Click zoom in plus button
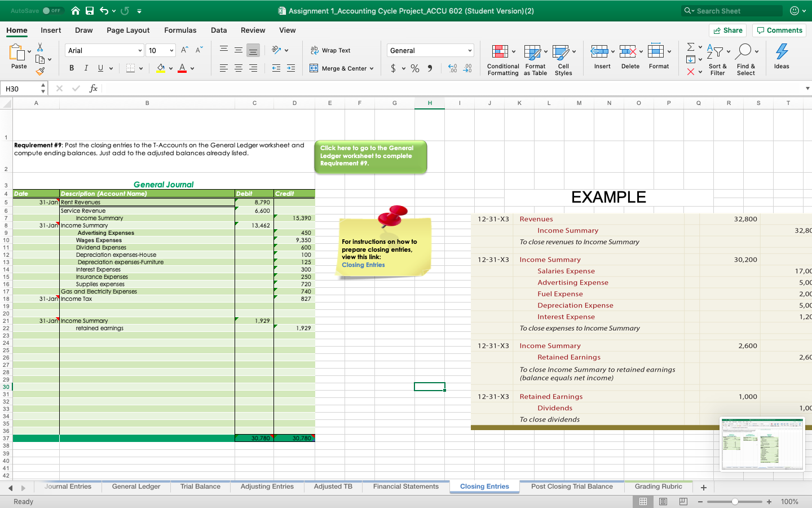The image size is (812, 508). coord(769,502)
